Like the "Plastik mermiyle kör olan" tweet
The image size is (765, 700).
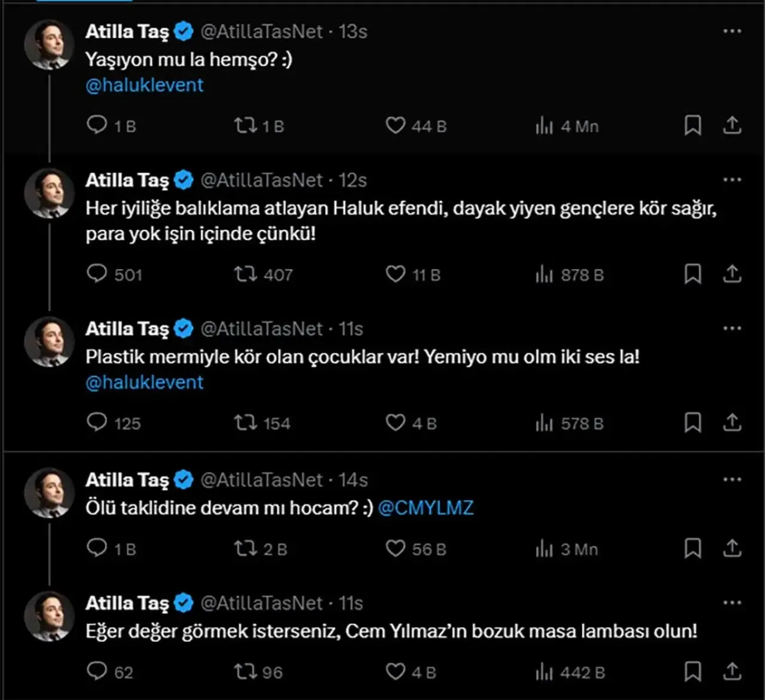tap(395, 423)
